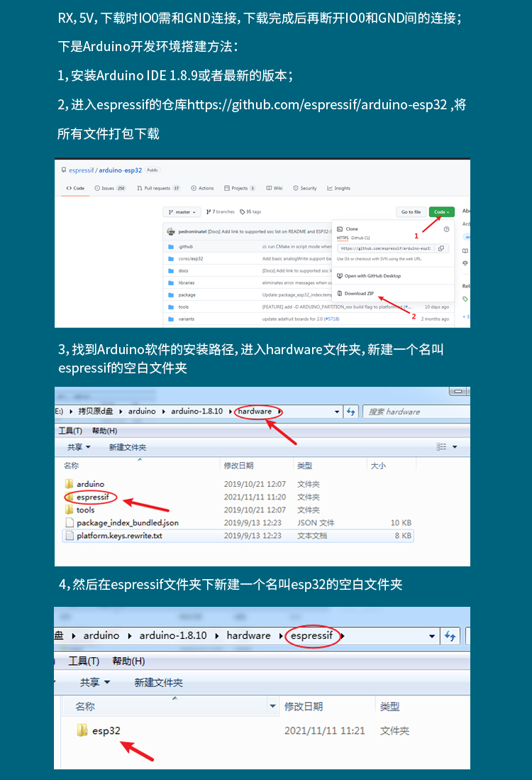The height and width of the screenshot is (780, 532).
Task: Copy the clone URL with the clipboard icon
Action: 440,248
